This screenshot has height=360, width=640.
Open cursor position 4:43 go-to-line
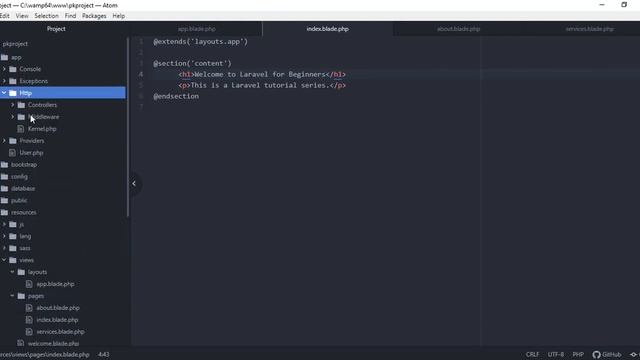[104, 354]
